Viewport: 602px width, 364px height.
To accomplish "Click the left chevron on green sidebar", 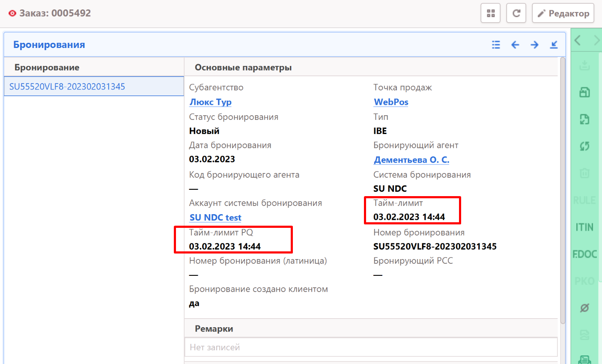I will tap(578, 41).
